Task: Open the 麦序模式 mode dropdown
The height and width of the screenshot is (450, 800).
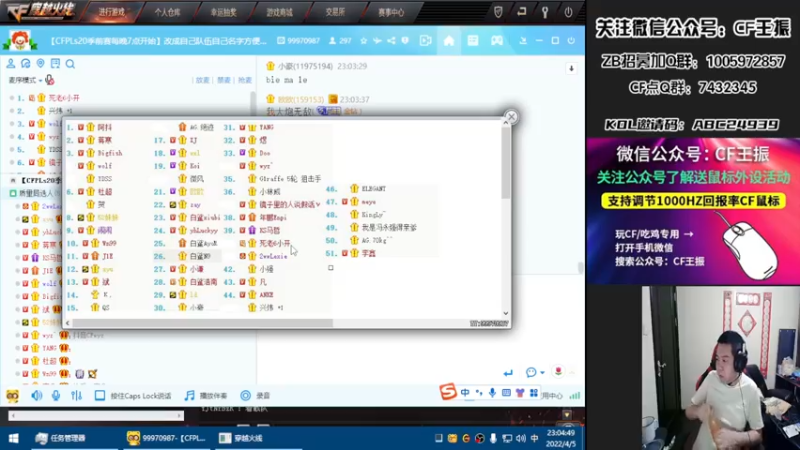Action: coord(25,80)
